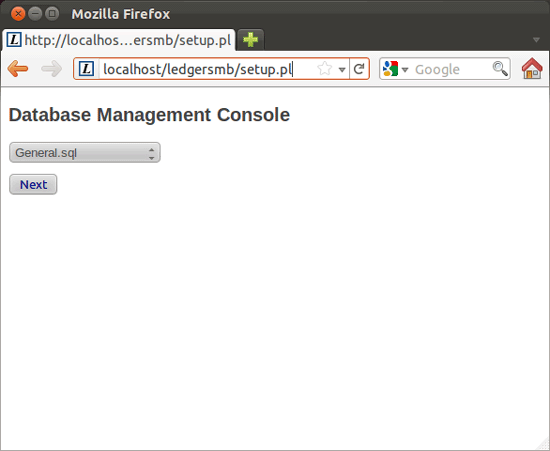Select the setup.pl browser tab
This screenshot has height=451, width=550.
(x=119, y=40)
